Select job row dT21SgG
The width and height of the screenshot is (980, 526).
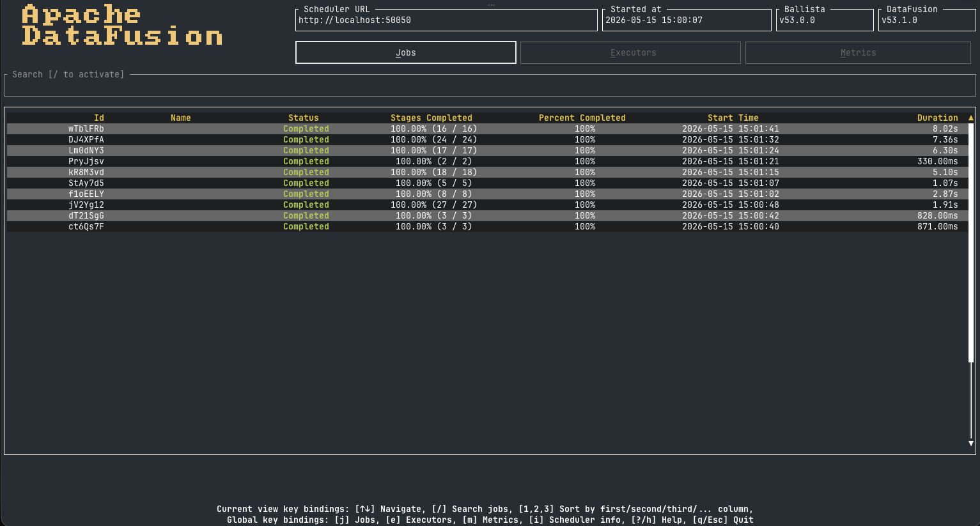(x=487, y=215)
